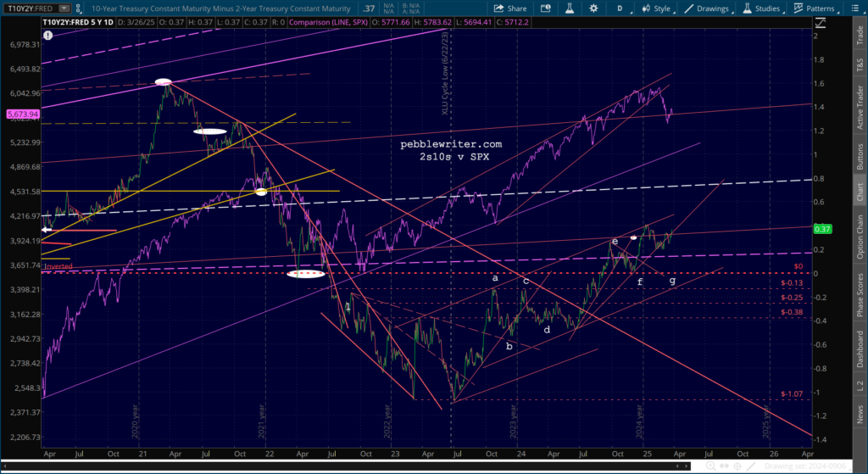Click the alert exclamation icon on chart
868x474 pixels.
[48, 36]
